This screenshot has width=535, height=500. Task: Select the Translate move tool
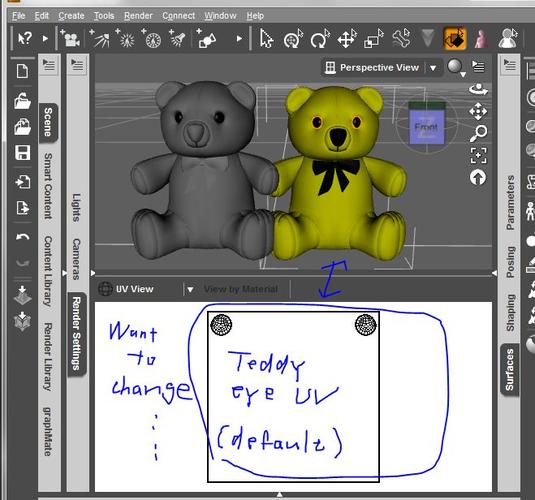[347, 39]
